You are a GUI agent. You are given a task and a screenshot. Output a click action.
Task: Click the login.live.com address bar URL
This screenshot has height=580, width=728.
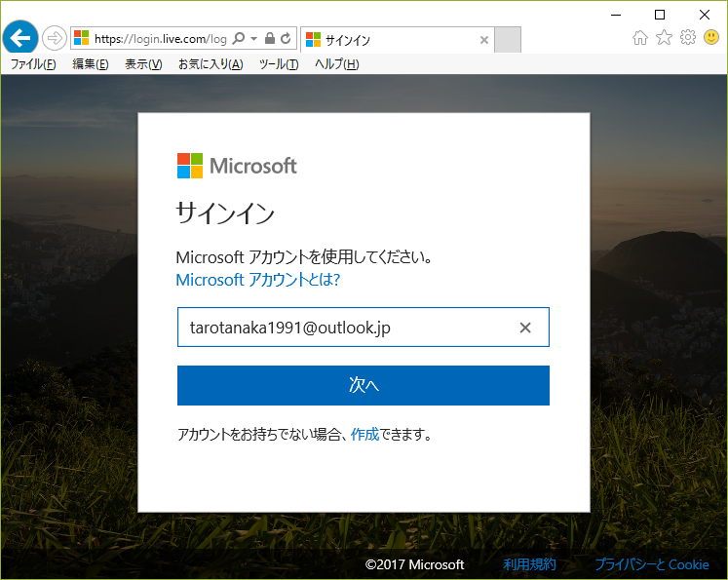[160, 39]
